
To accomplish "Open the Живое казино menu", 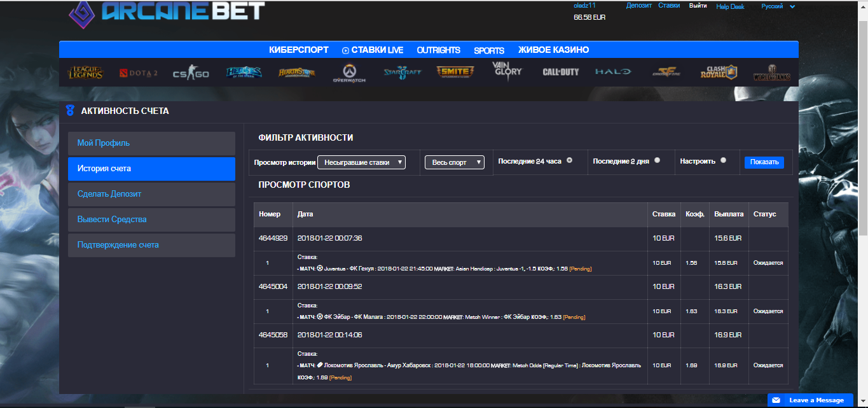I will pos(553,50).
